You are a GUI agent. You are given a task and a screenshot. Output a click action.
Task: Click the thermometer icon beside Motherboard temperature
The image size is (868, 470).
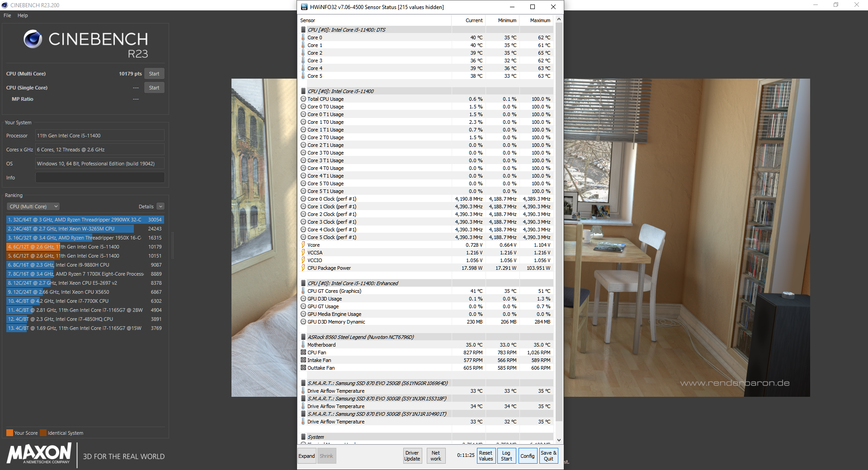303,345
